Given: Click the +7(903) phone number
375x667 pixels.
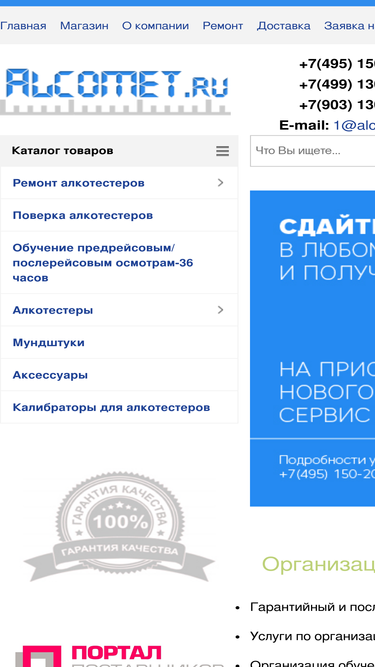Looking at the screenshot, I should pos(337,105).
